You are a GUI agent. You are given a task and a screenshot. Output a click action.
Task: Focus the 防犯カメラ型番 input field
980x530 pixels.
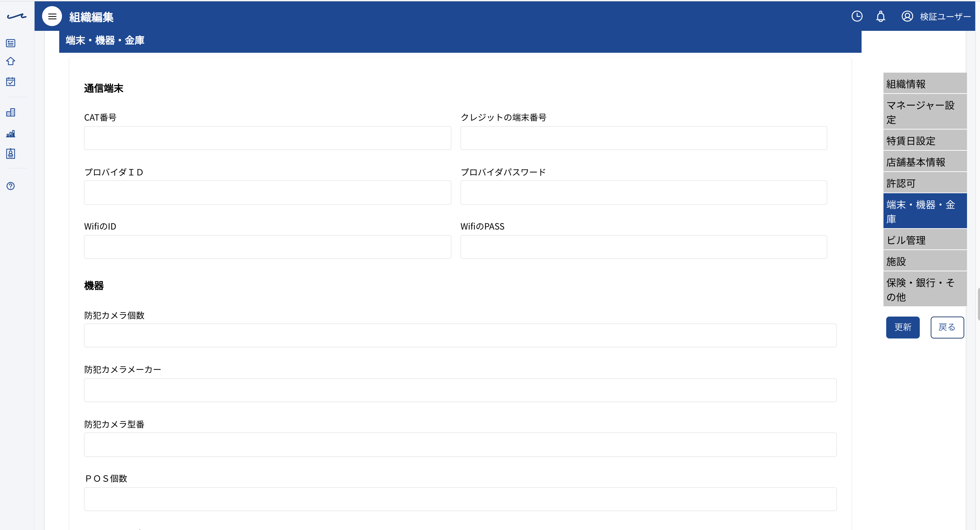tap(460, 445)
